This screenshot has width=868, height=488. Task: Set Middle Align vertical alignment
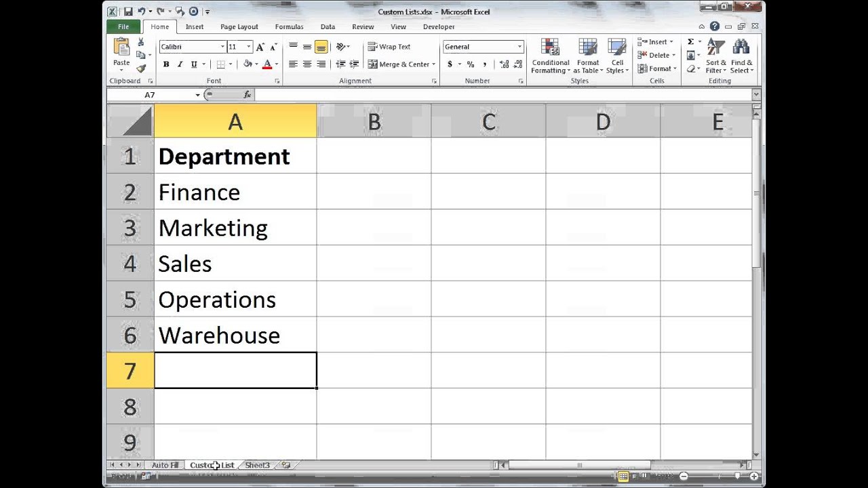(x=307, y=47)
